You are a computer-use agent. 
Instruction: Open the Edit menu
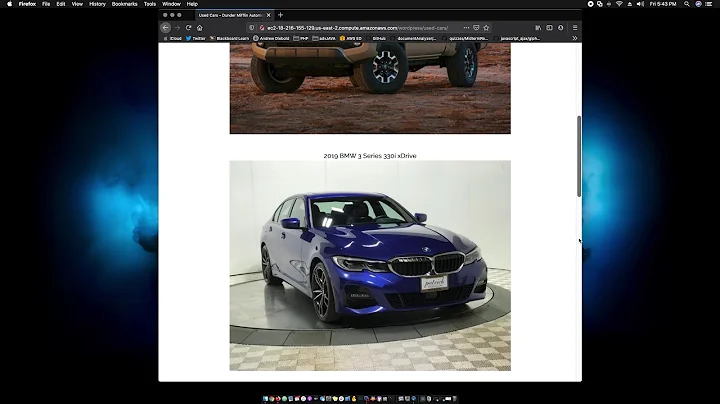point(61,4)
